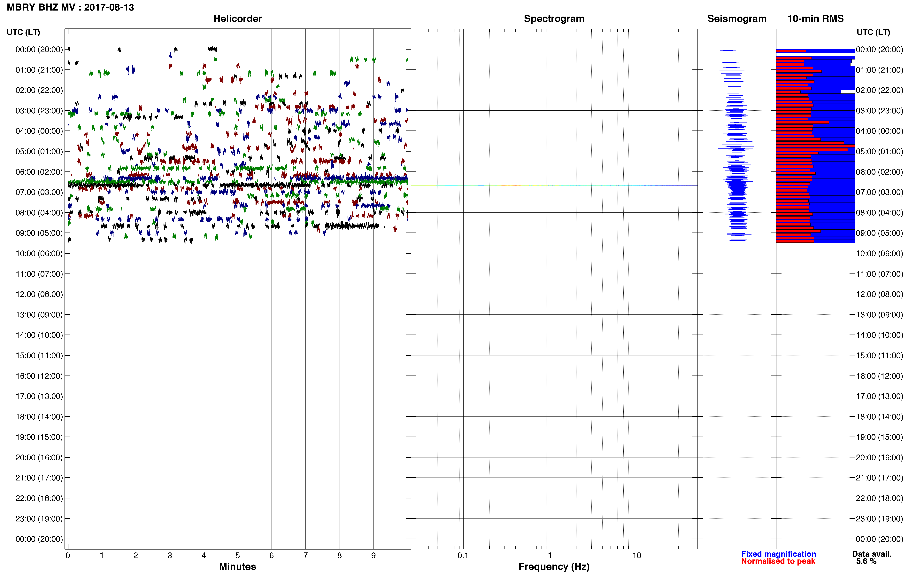
Task: Select the Seismogram panel heading
Action: pyautogui.click(x=736, y=18)
